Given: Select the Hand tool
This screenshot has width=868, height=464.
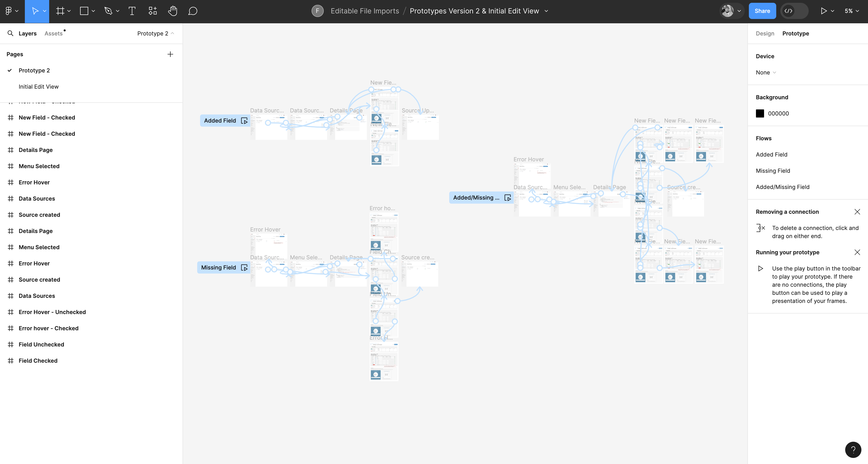Looking at the screenshot, I should [x=173, y=11].
